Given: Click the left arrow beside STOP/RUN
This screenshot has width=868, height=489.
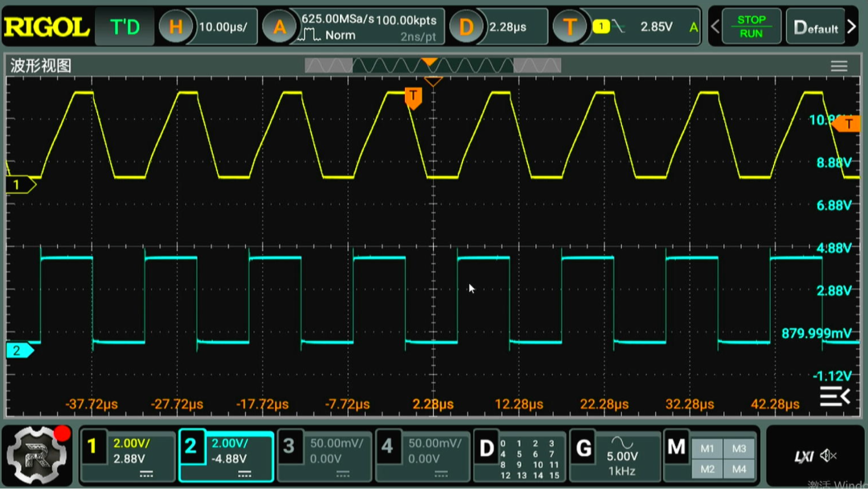Looking at the screenshot, I should click(715, 27).
